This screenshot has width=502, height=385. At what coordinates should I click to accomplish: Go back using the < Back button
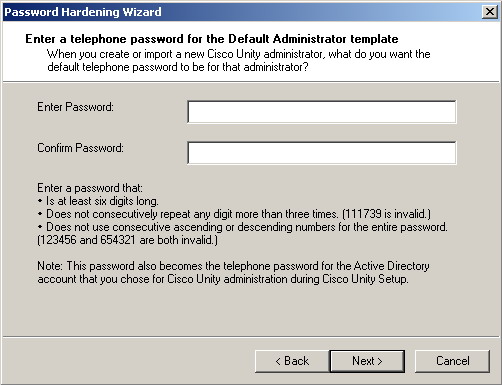[x=292, y=361]
